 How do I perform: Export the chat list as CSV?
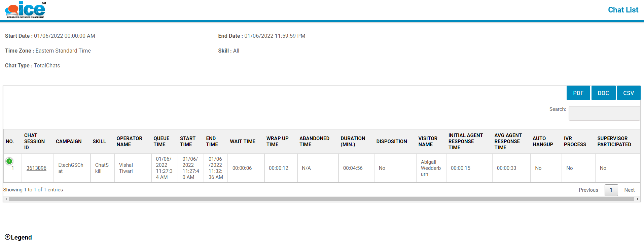tap(628, 93)
